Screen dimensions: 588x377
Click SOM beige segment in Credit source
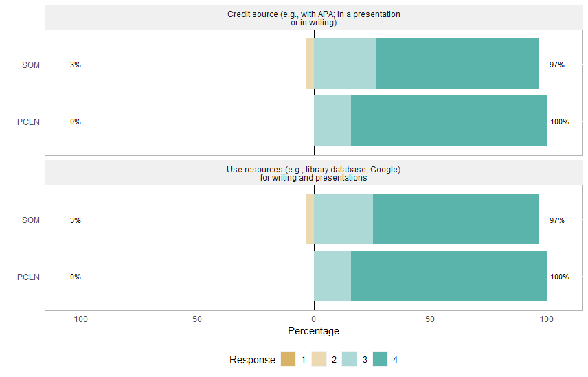click(x=310, y=65)
